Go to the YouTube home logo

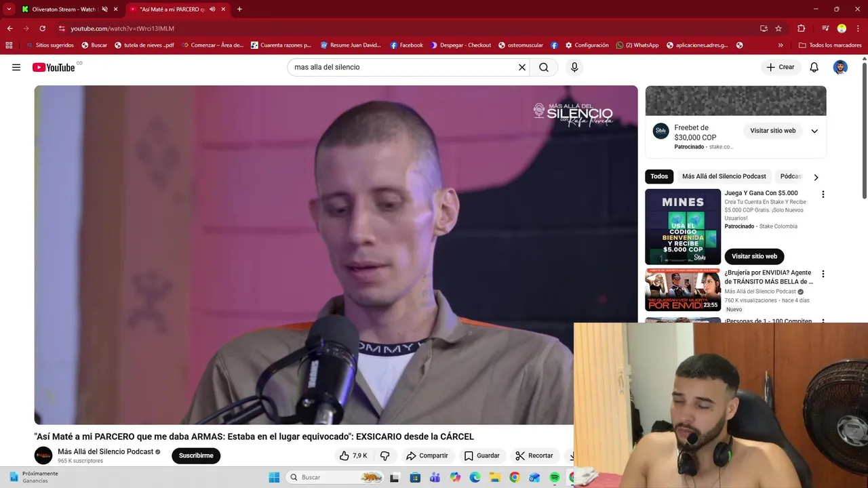pos(54,67)
